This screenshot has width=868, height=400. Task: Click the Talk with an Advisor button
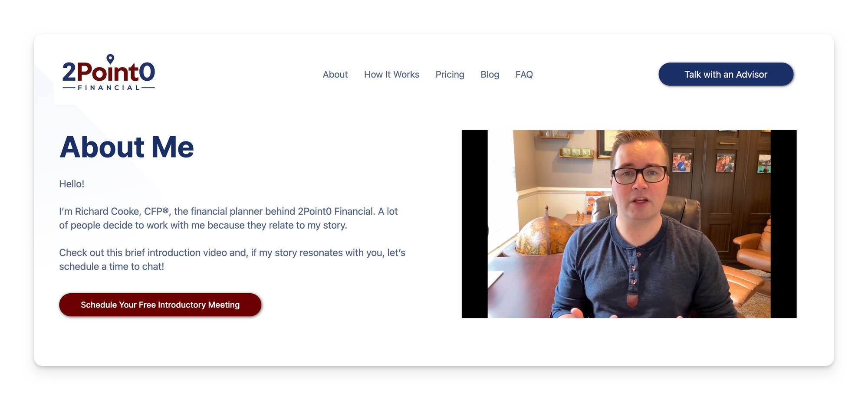click(726, 74)
